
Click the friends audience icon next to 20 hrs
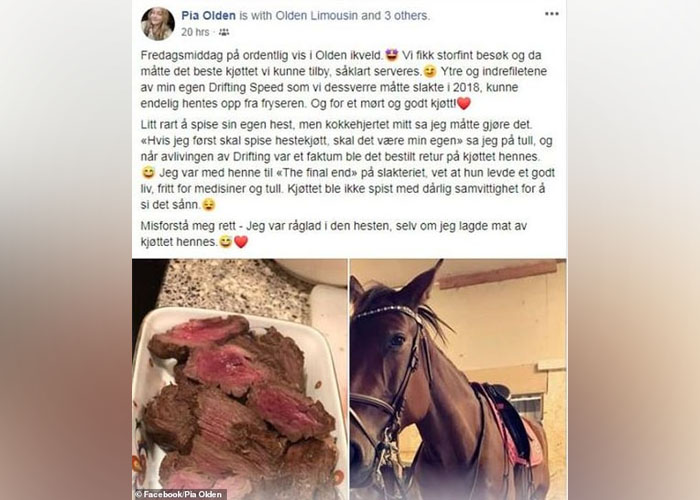point(224,32)
